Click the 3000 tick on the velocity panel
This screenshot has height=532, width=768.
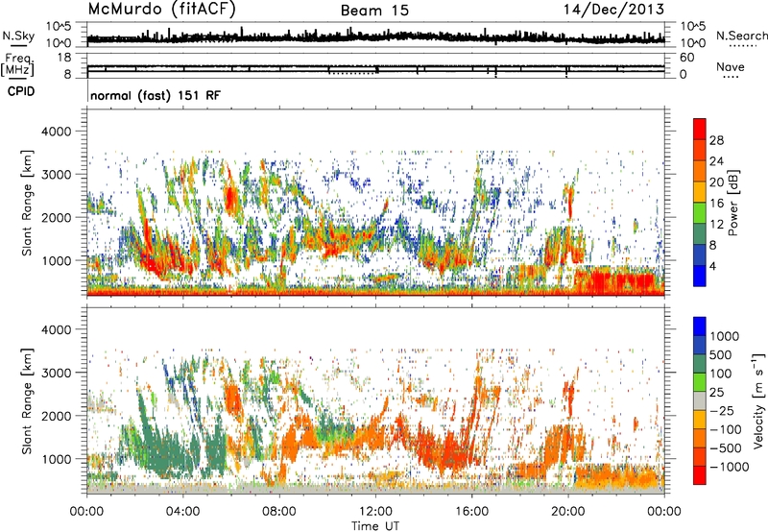[56, 373]
